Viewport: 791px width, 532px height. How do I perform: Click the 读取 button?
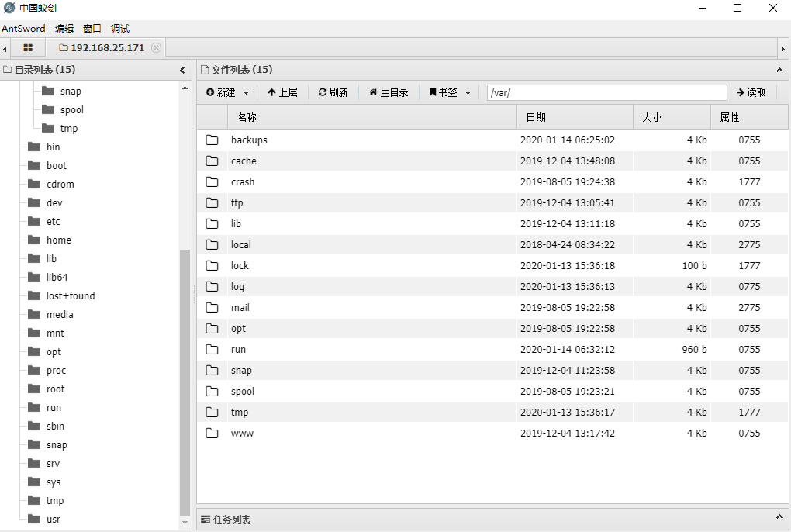(751, 92)
